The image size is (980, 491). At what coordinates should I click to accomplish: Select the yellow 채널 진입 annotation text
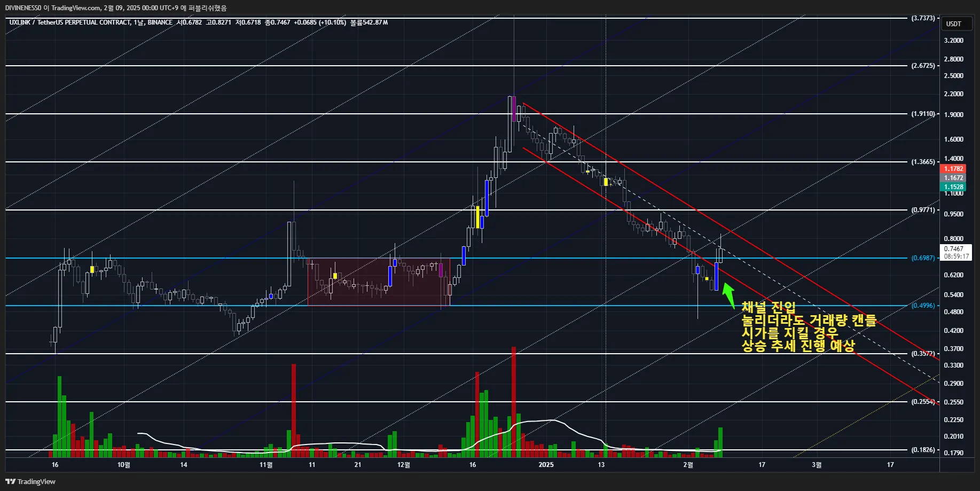[x=769, y=307]
